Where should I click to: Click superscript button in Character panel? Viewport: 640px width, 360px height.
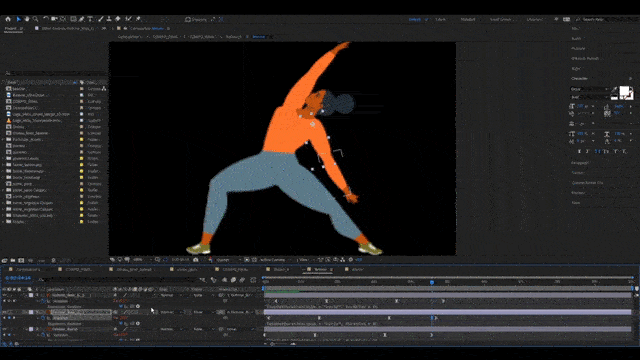pyautogui.click(x=616, y=151)
